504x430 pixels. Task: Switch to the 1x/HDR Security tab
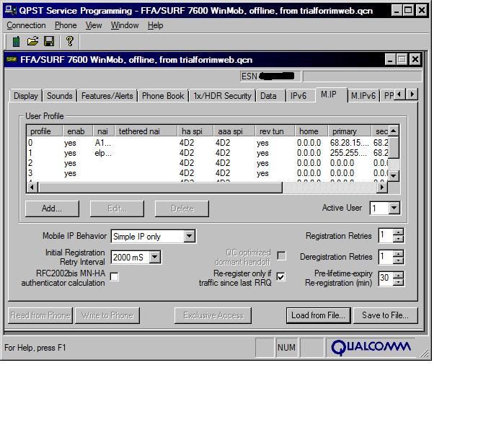(222, 95)
